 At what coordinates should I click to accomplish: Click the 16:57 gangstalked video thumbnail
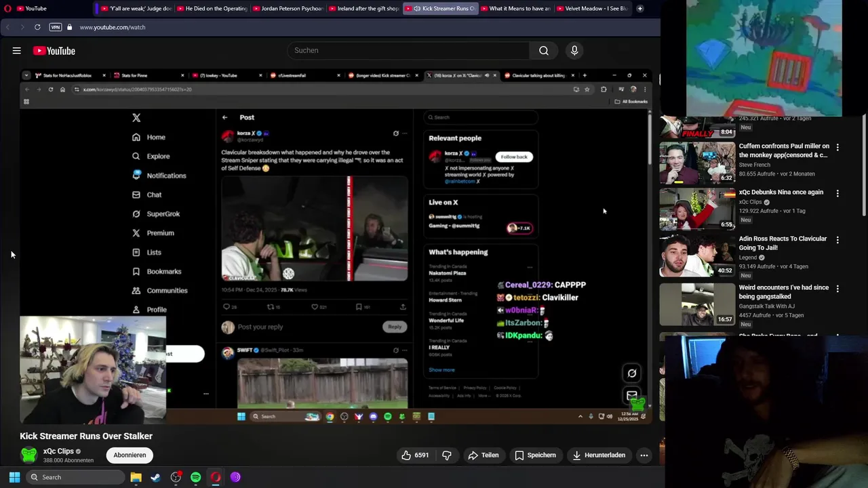(697, 305)
